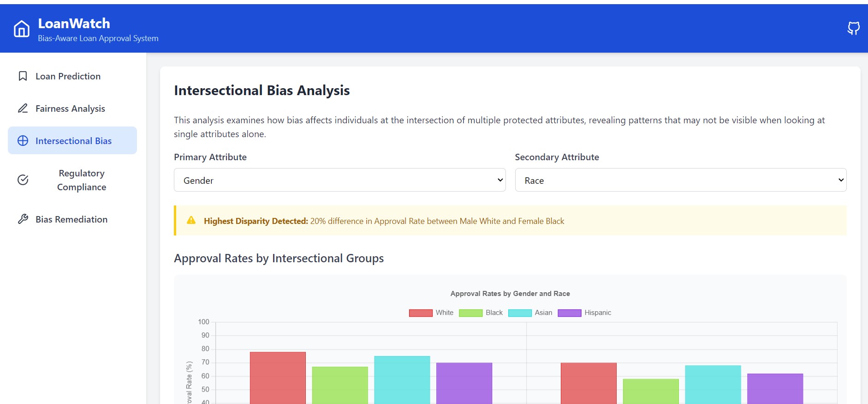The image size is (868, 404).
Task: Click the wrench icon beside Bias Remediation
Action: point(23,219)
